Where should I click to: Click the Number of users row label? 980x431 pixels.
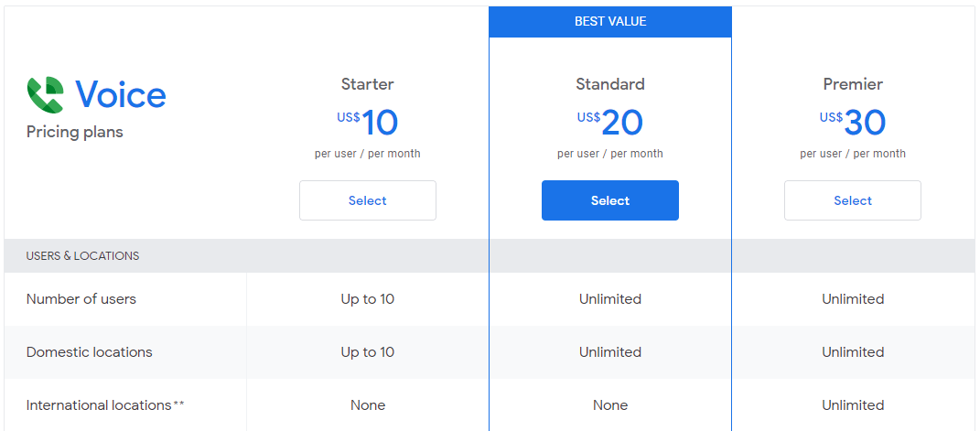click(x=81, y=299)
